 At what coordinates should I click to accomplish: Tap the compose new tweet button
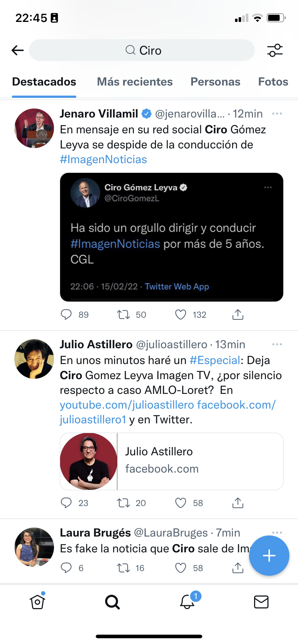[x=269, y=556]
